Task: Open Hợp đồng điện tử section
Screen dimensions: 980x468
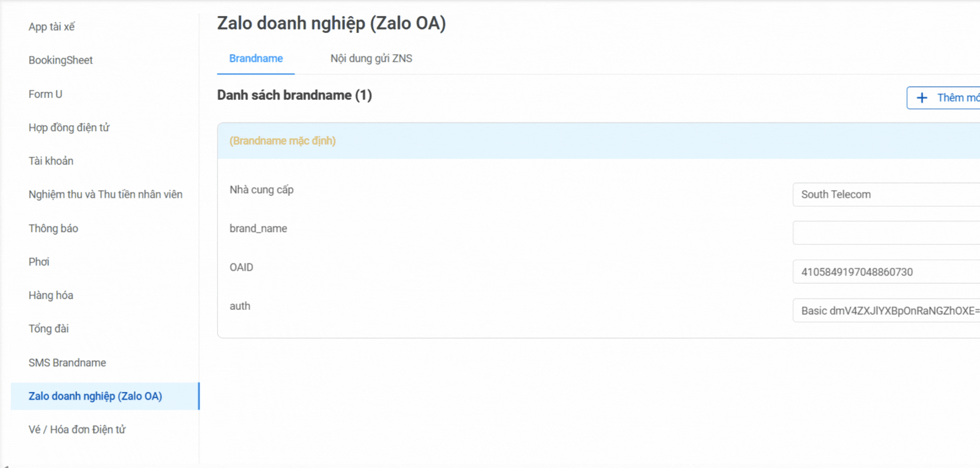Action: tap(69, 128)
